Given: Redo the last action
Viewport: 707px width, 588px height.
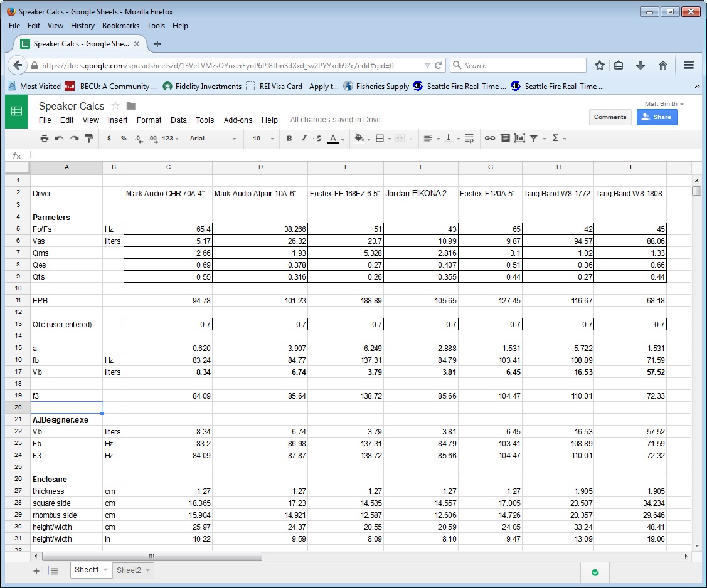Looking at the screenshot, I should (x=75, y=139).
